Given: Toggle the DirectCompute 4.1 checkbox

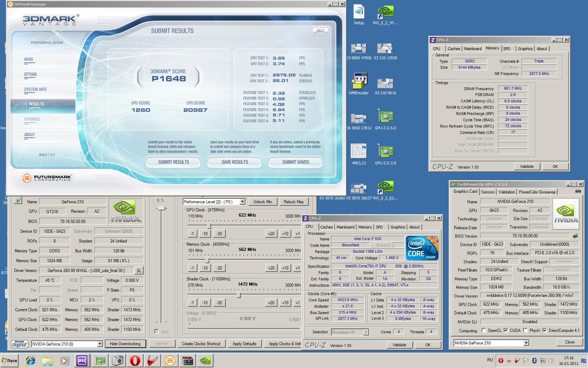Looking at the screenshot, I should (544, 330).
